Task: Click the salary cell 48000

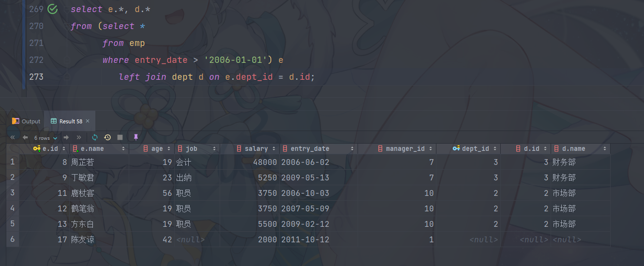Action: click(249, 162)
